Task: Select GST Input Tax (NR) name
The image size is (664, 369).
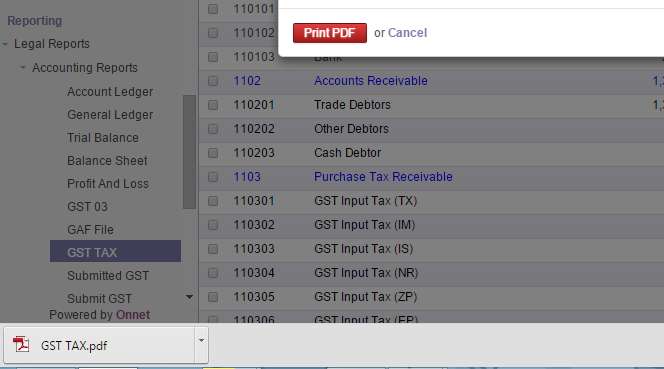Action: pos(366,273)
